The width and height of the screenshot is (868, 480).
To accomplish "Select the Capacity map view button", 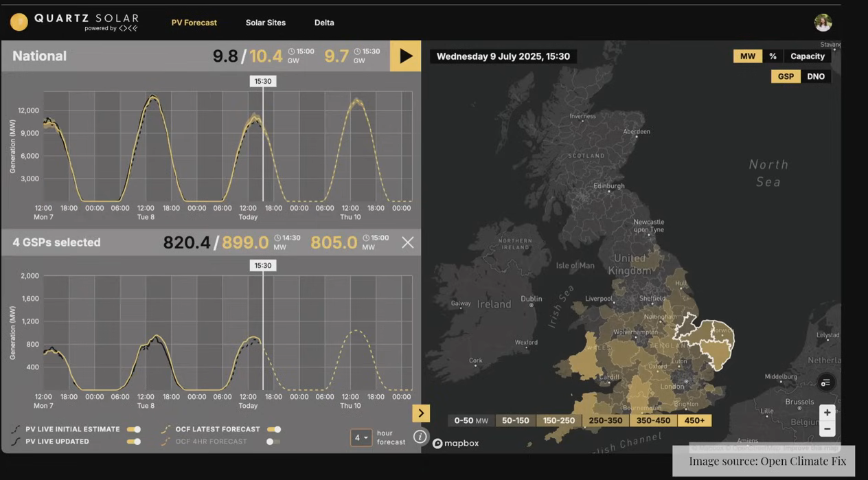I will click(807, 56).
